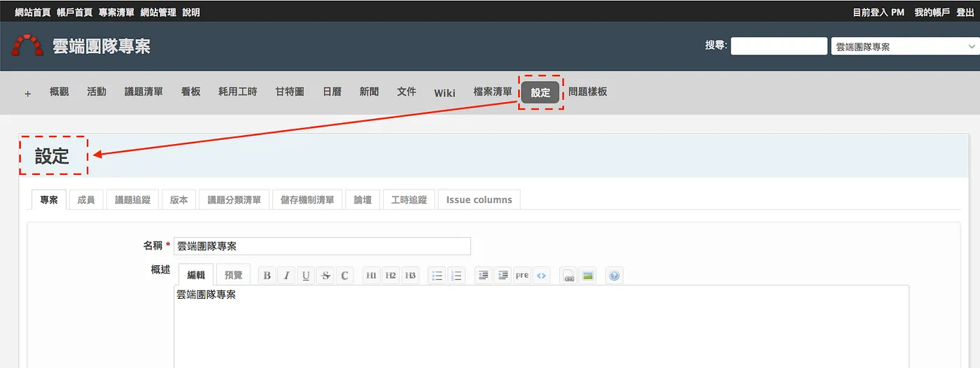Open the 工時追蹤 time tracking tab
This screenshot has height=368, width=980.
(x=409, y=199)
